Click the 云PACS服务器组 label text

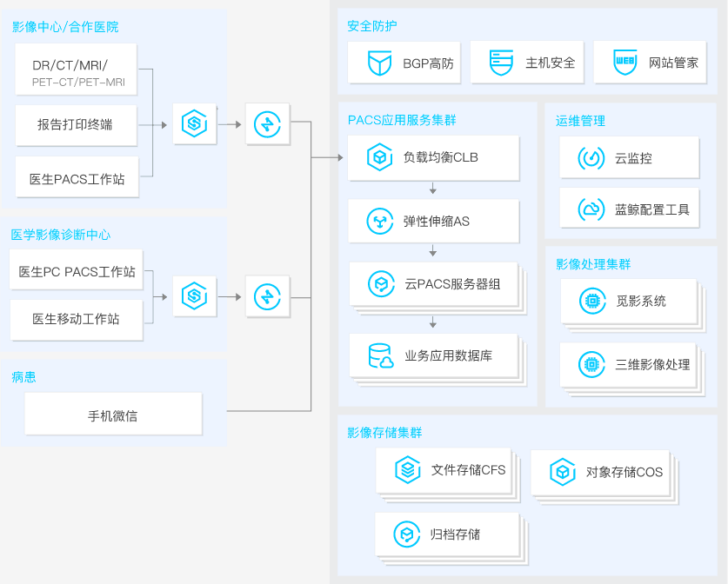coord(451,284)
